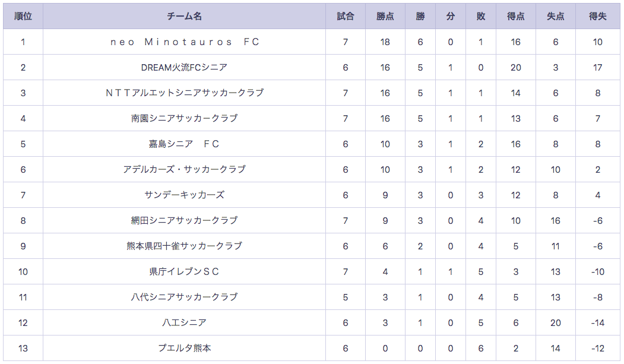Click 南園シニアサッカークラブ team cell

[184, 118]
